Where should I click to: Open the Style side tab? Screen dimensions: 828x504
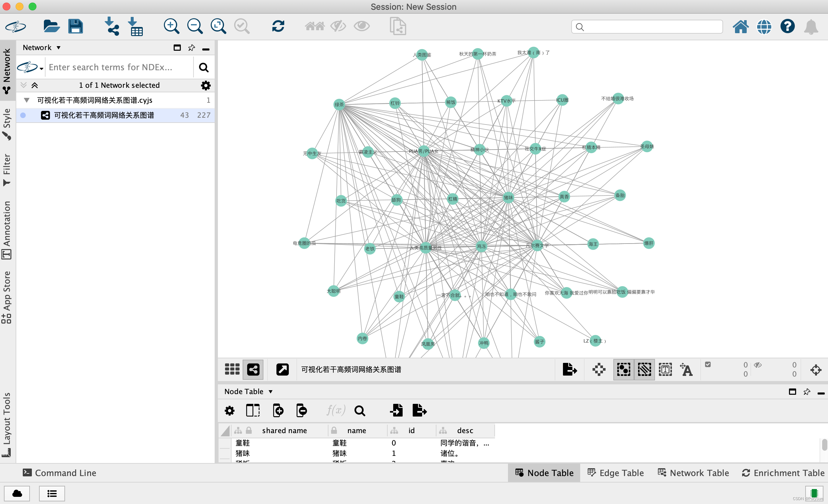tap(7, 124)
